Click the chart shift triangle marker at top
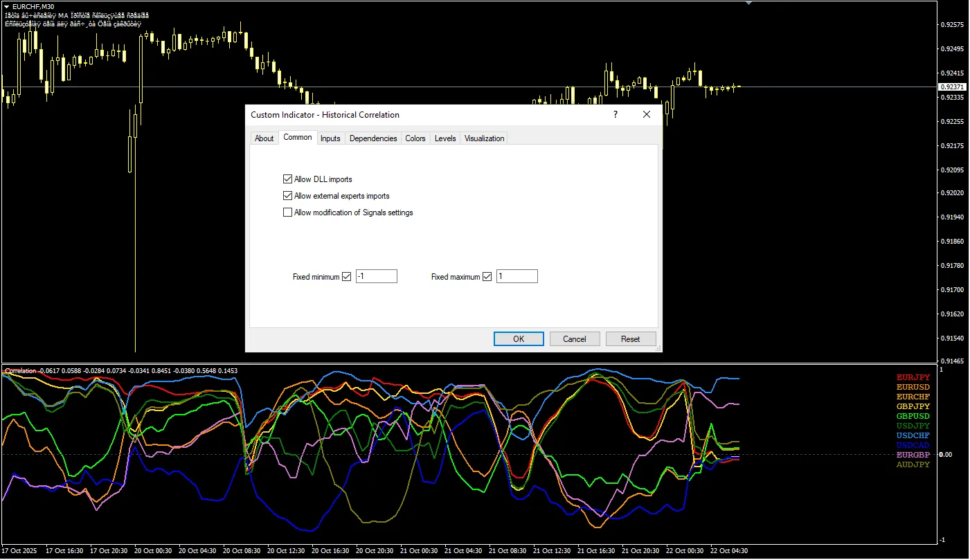Screen dimensions: 970x560 point(748,3)
